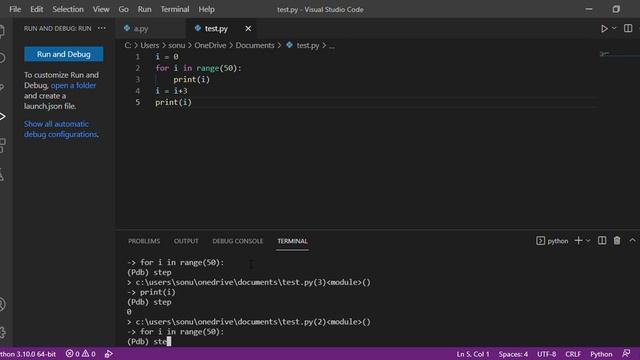This screenshot has height=360, width=640.
Task: Open the Explorer activity bar icon
Action: coord(2,31)
